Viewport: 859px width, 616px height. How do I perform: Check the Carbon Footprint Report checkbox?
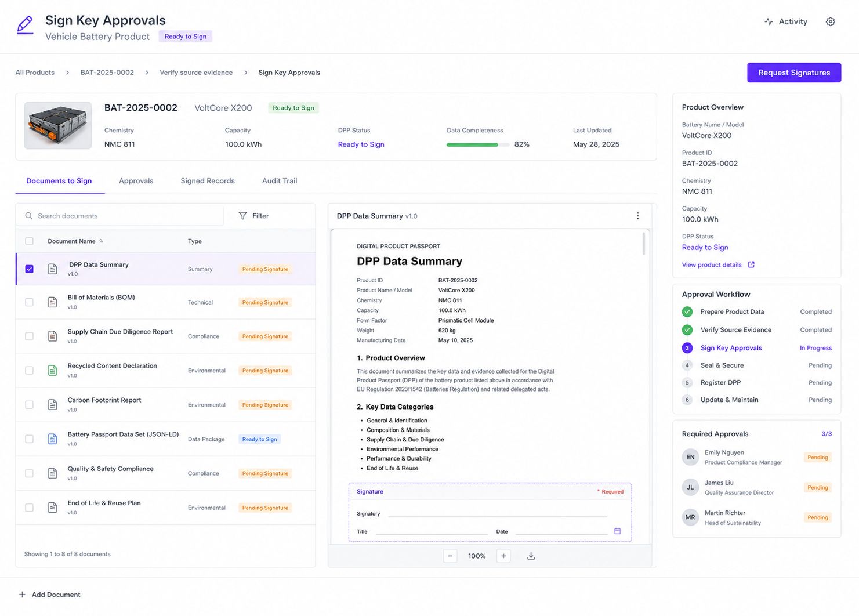pyautogui.click(x=29, y=405)
